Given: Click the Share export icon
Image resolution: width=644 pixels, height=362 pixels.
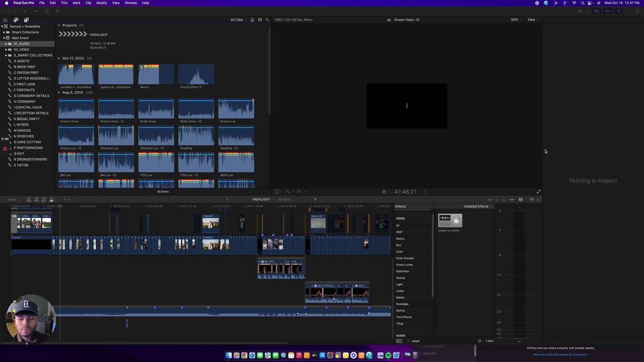Looking at the screenshot, I should (x=637, y=11).
